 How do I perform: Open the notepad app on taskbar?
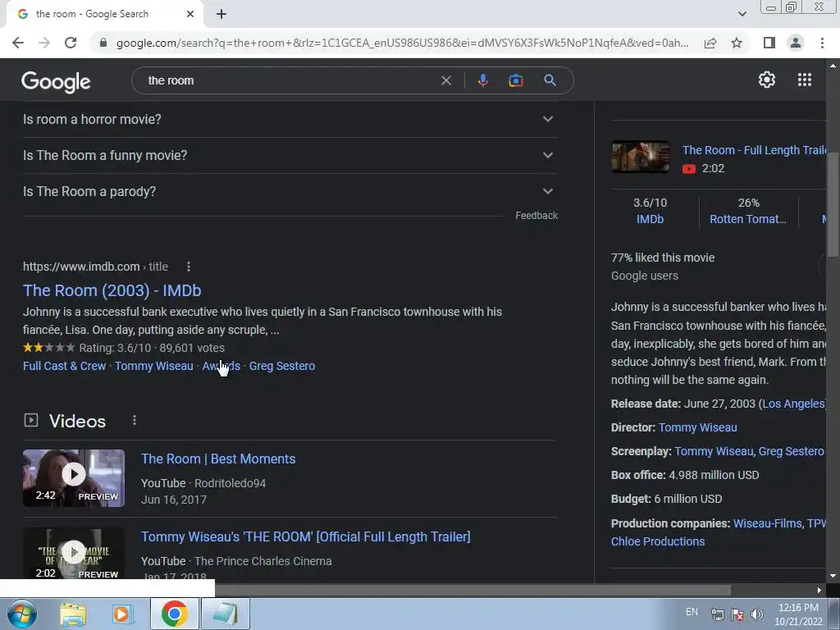[225, 614]
